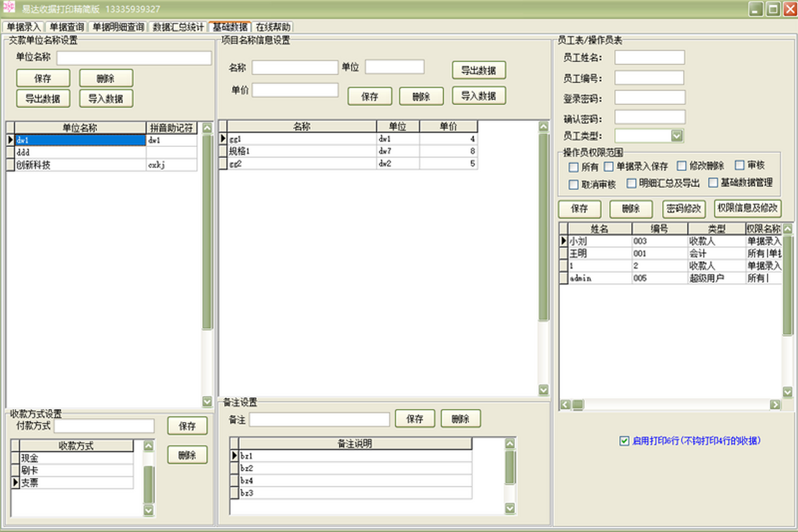Click the 员工编号 field
The width and height of the screenshot is (798, 532).
[650, 78]
